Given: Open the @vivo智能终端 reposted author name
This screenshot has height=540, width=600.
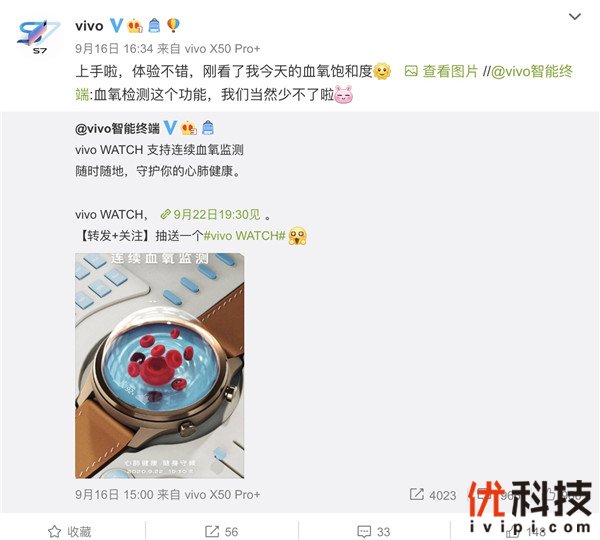Looking at the screenshot, I should coord(117,128).
